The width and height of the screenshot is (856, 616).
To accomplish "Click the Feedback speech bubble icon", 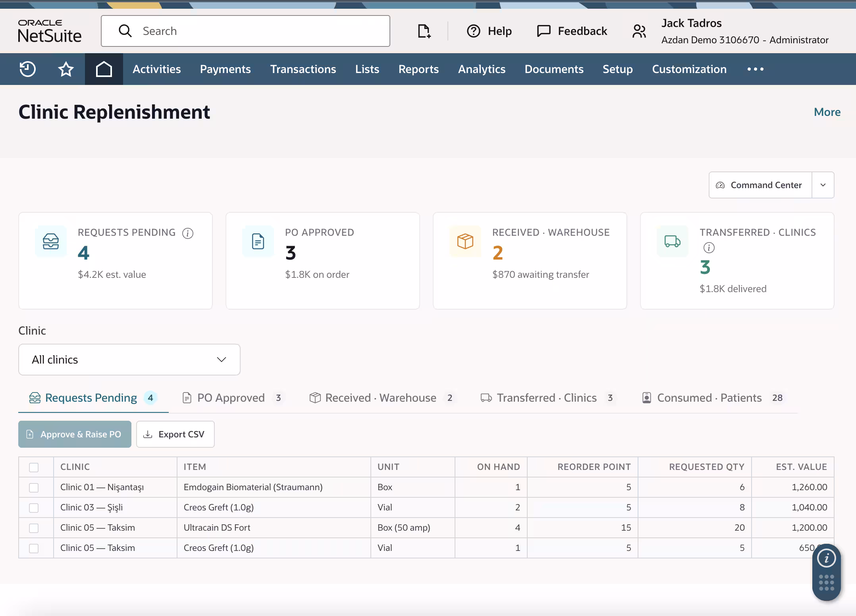I will point(544,31).
